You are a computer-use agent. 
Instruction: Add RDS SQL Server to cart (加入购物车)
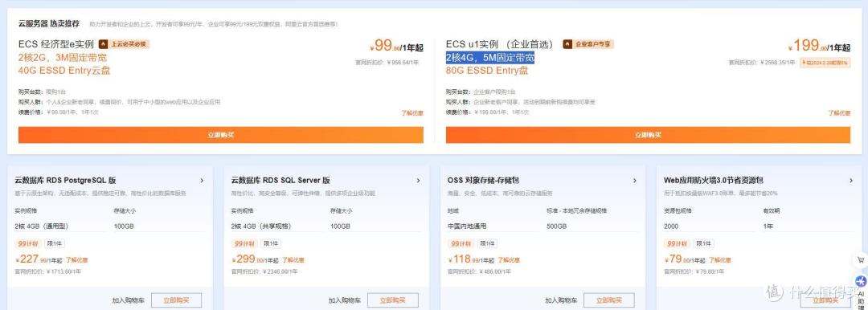coord(344,300)
